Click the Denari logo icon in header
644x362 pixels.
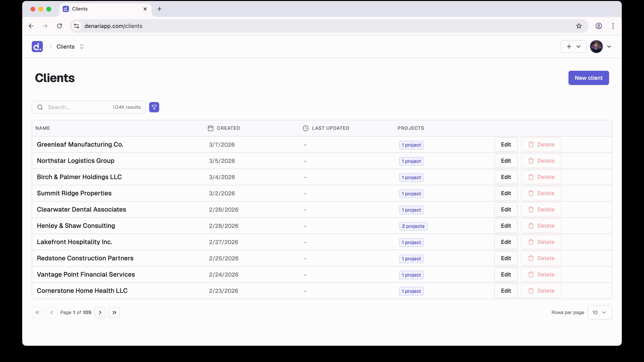(x=37, y=47)
